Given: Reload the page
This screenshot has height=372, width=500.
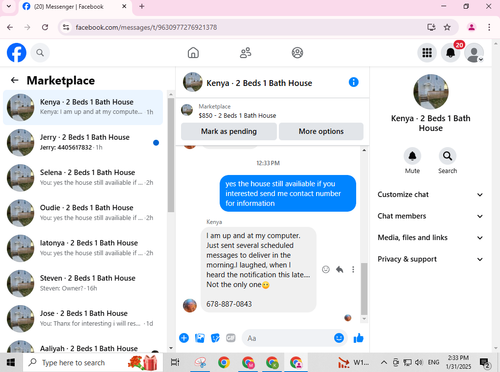Looking at the screenshot, I should coord(45,27).
